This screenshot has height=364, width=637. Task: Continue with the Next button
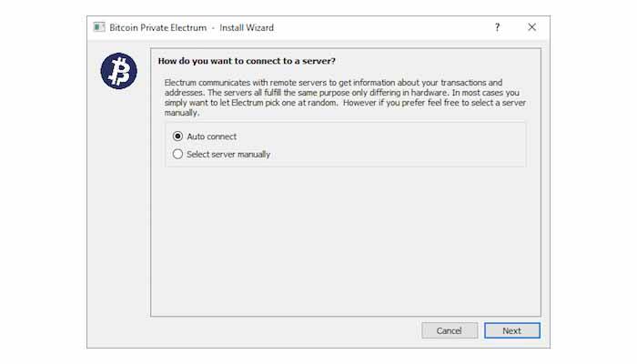coord(511,330)
